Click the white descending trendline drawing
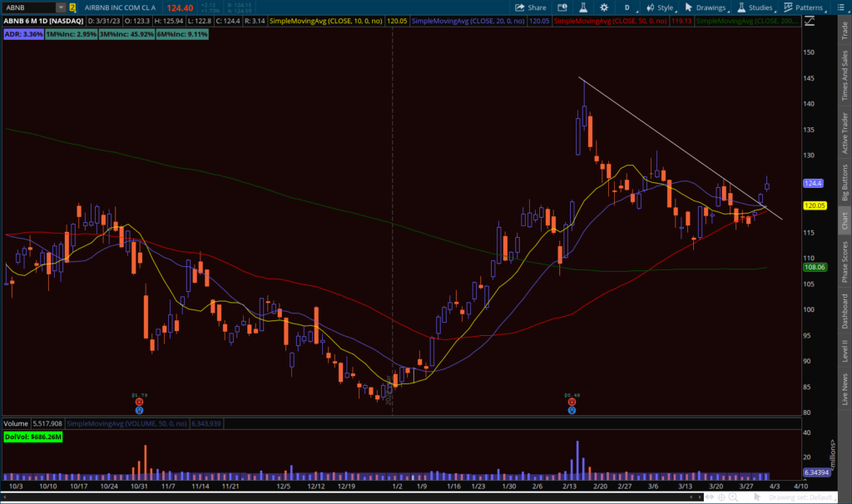This screenshot has width=852, height=504. (679, 148)
